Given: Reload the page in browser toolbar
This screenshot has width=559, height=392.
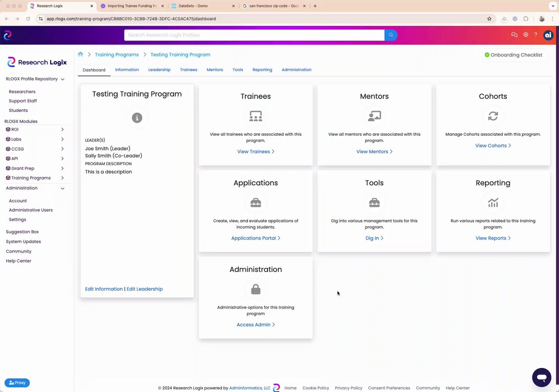Looking at the screenshot, I should [x=28, y=19].
